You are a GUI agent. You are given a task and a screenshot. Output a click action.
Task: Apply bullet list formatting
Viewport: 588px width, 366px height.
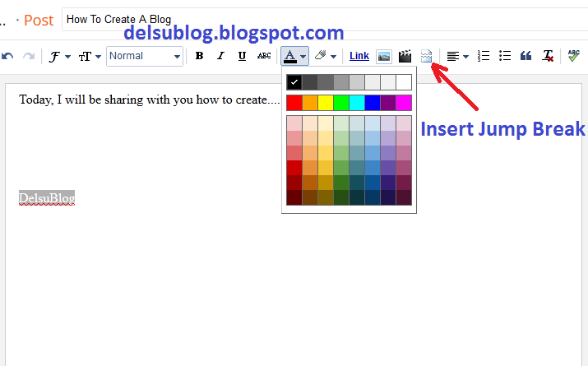(505, 56)
